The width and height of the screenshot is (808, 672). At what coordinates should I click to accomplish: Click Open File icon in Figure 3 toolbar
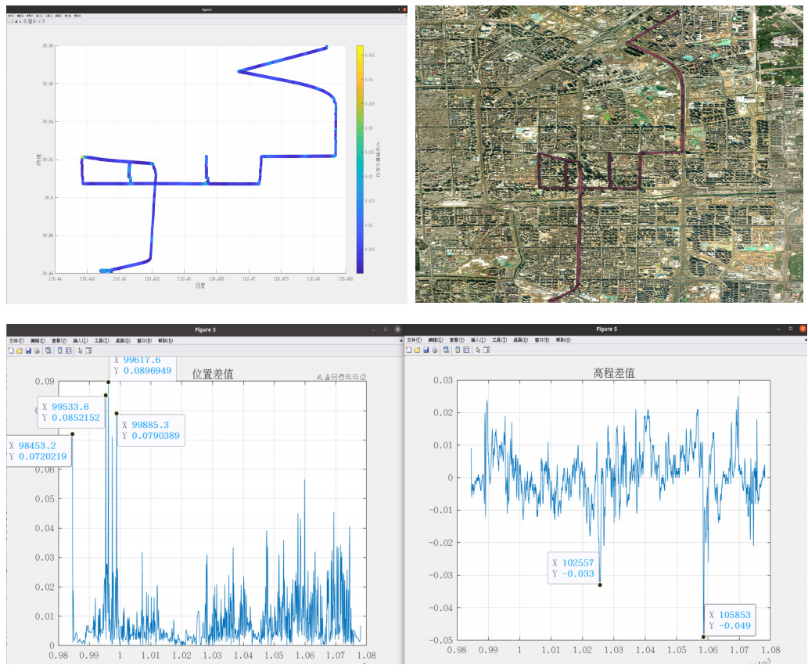click(x=20, y=350)
